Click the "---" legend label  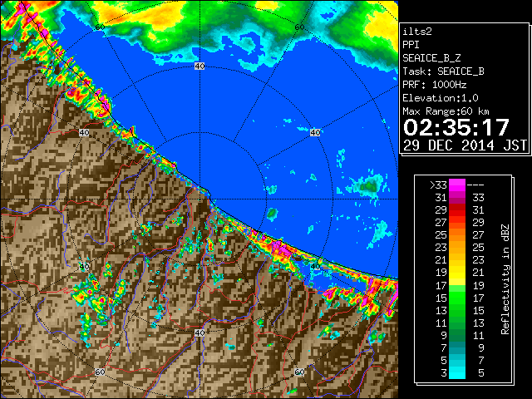point(475,185)
